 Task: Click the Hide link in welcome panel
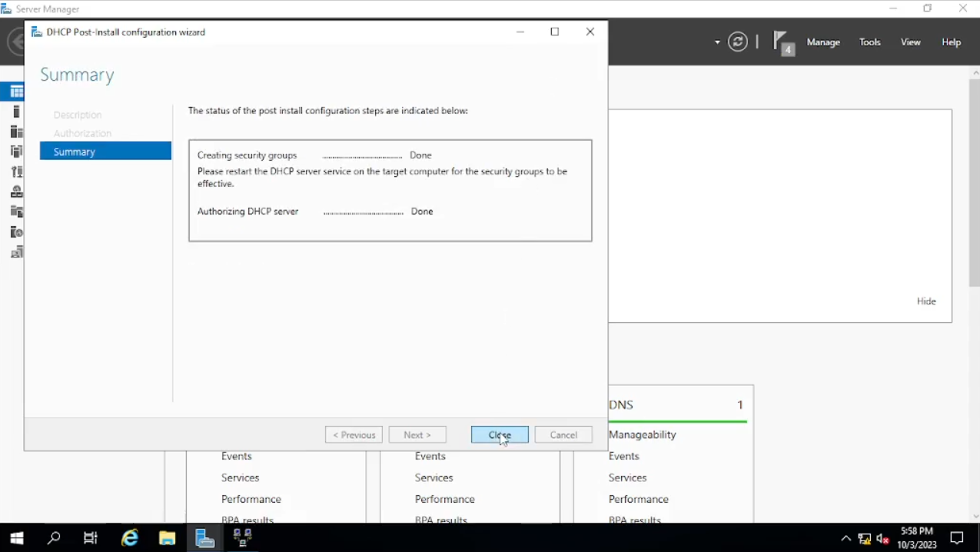pos(926,301)
